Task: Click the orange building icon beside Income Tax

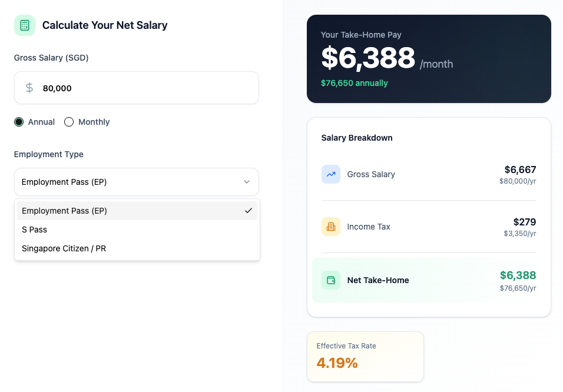Action: pyautogui.click(x=331, y=227)
